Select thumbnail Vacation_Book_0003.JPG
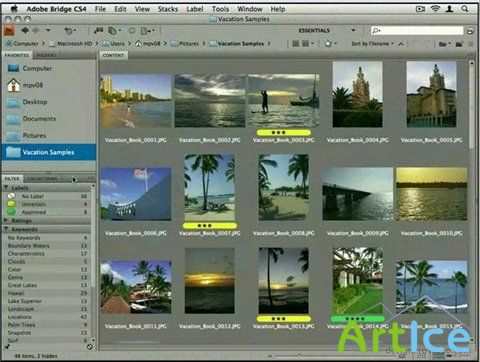 pos(284,101)
